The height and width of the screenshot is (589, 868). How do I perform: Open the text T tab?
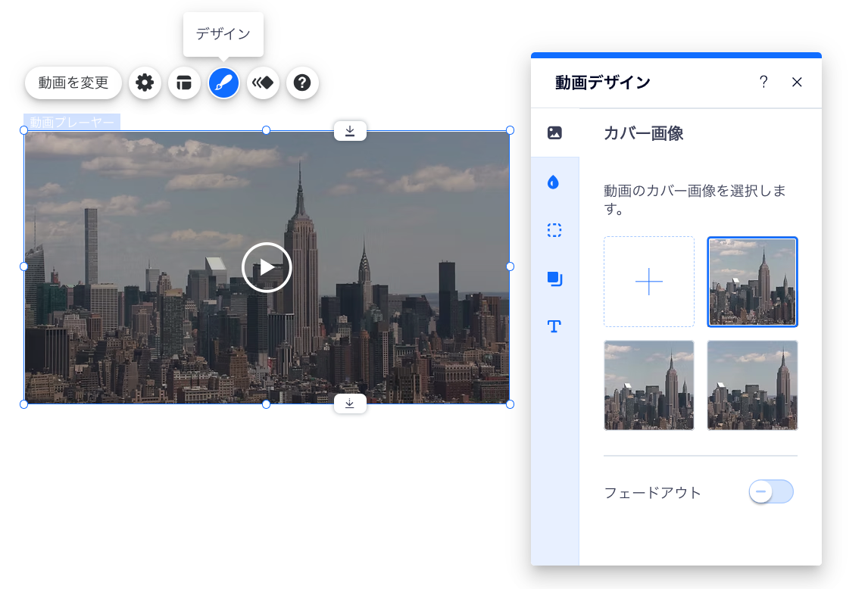tap(554, 326)
